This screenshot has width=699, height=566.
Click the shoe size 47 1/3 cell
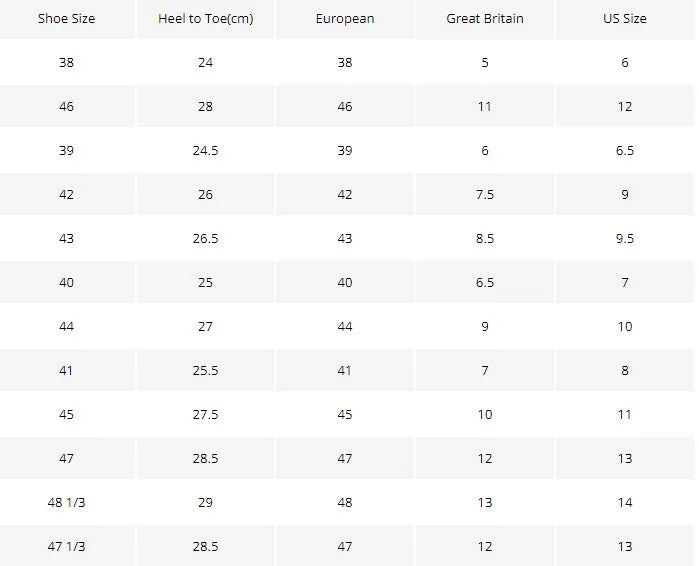(66, 546)
